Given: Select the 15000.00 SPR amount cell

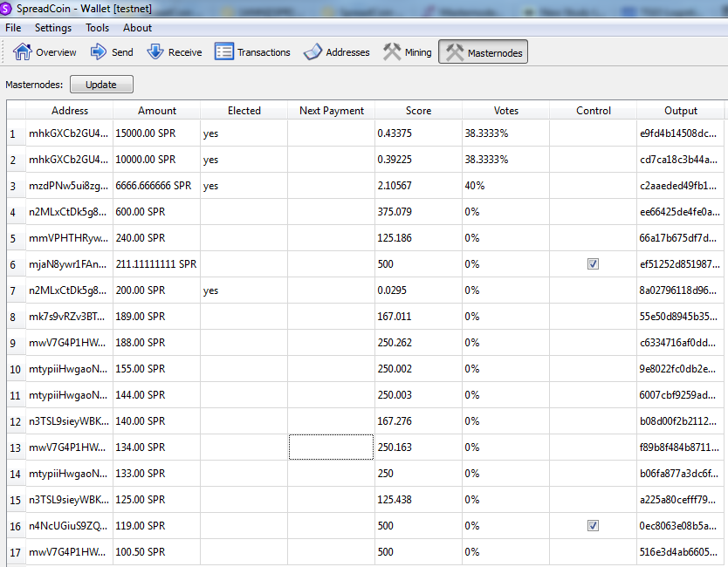Looking at the screenshot, I should coord(157,133).
